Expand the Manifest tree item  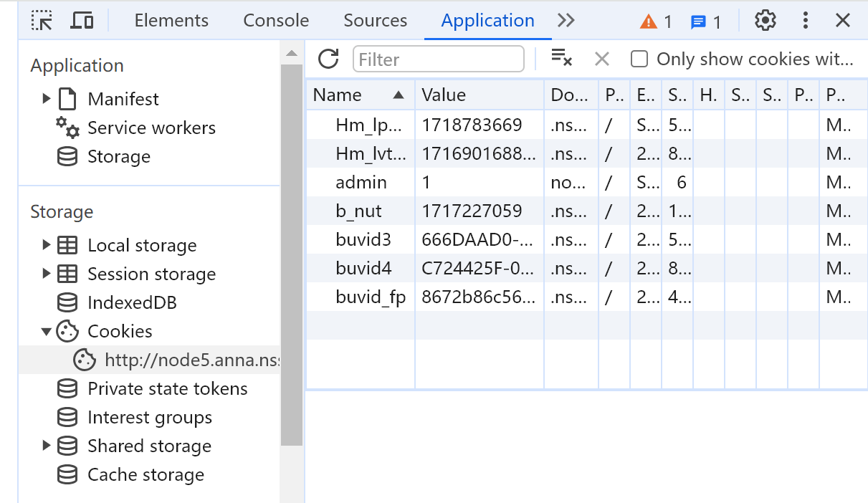[x=47, y=99]
